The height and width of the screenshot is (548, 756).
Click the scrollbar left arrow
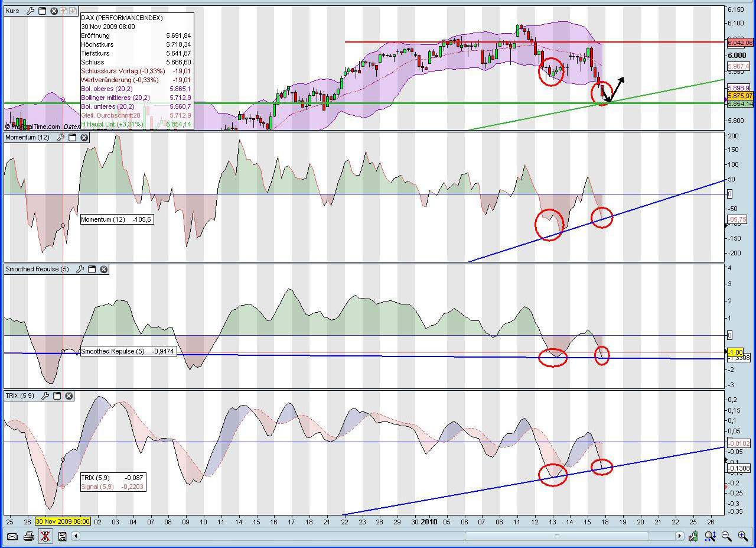[x=76, y=536]
